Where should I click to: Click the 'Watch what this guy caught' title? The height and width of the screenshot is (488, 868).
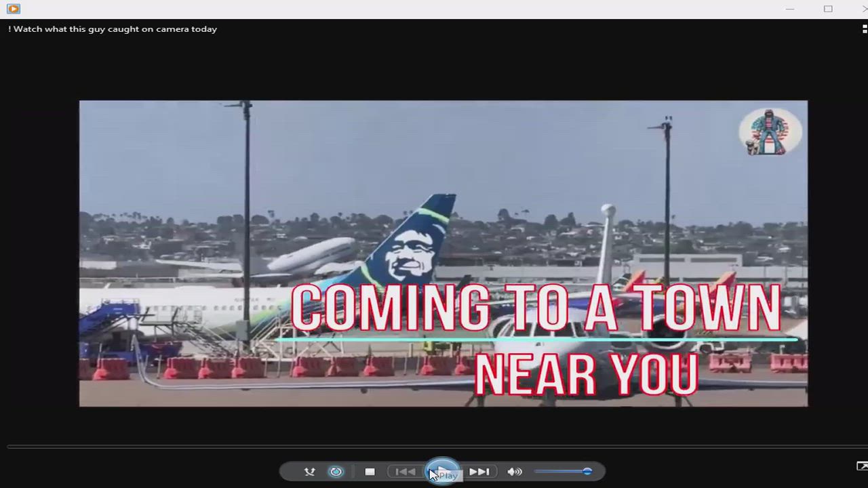pos(113,29)
